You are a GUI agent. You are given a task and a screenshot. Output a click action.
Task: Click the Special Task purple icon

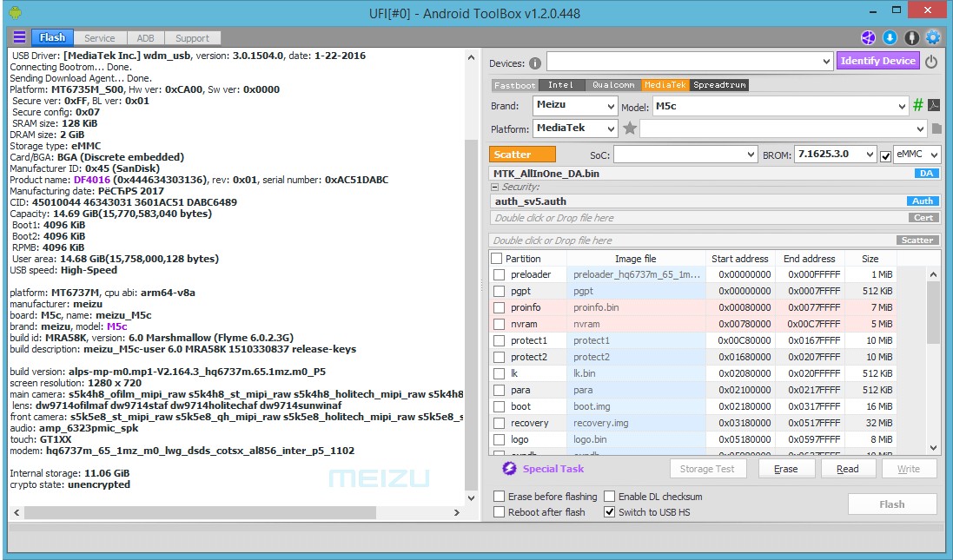coord(509,468)
